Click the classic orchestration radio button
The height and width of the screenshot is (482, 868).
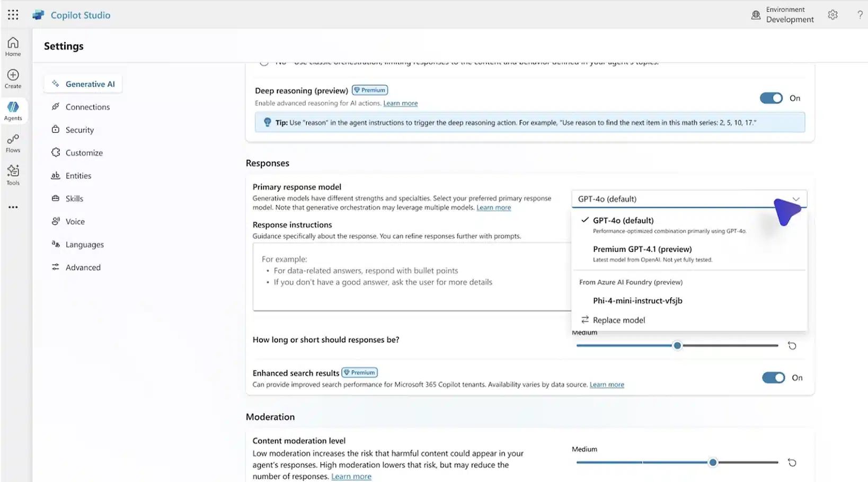pyautogui.click(x=264, y=62)
